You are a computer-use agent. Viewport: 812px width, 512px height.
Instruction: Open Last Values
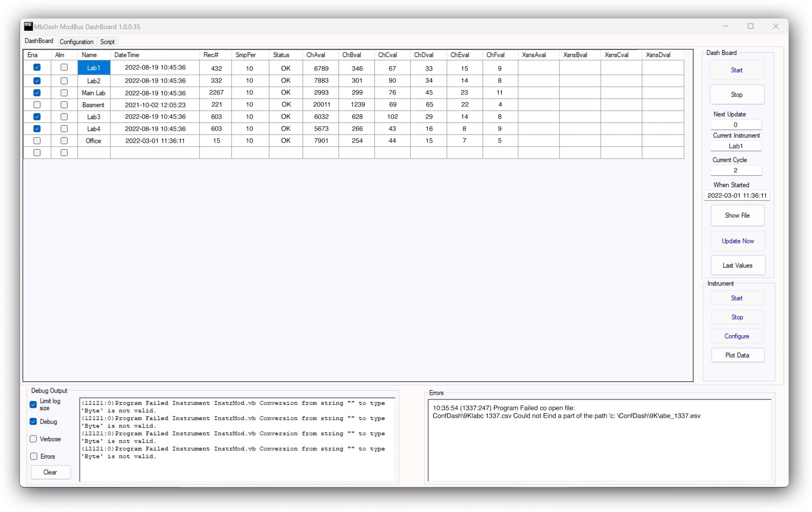click(737, 265)
